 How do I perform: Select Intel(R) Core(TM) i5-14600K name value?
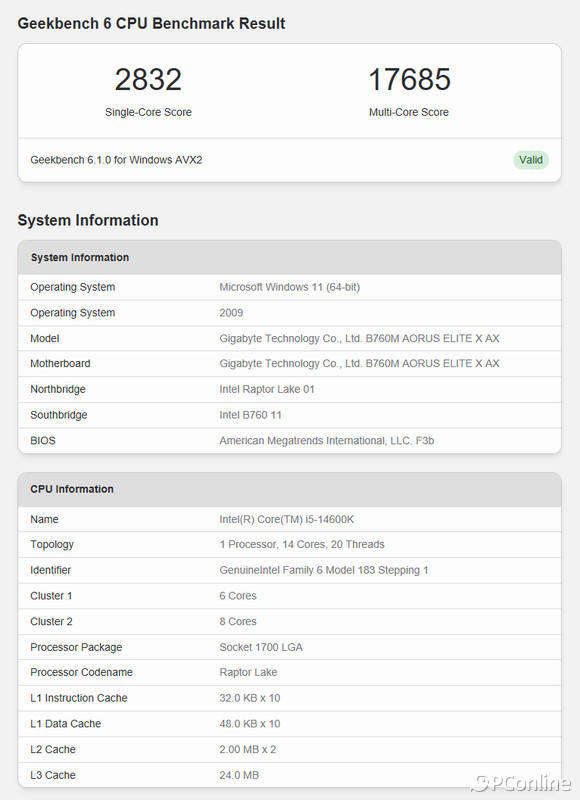pyautogui.click(x=287, y=519)
